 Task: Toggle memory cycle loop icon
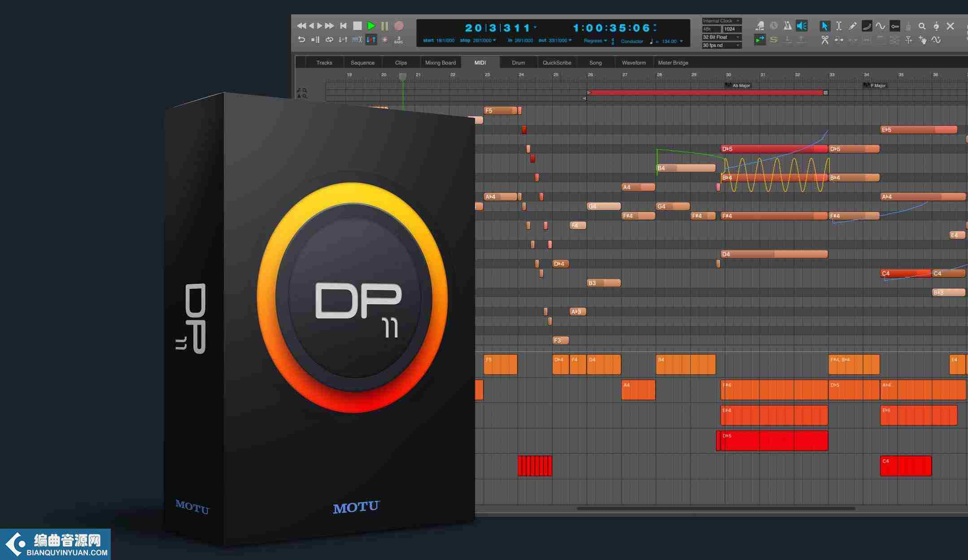click(x=329, y=40)
